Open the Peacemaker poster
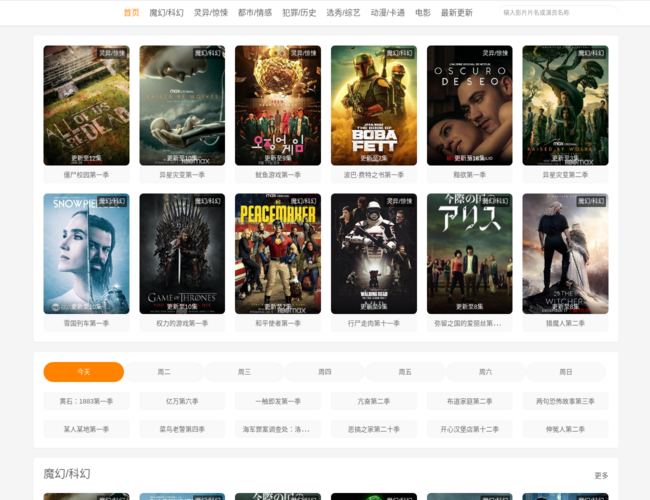Viewport: 650px width, 500px height. point(278,253)
